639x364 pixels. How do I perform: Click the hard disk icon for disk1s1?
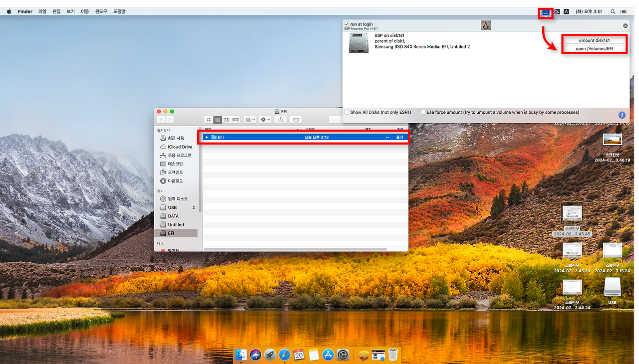pyautogui.click(x=358, y=43)
